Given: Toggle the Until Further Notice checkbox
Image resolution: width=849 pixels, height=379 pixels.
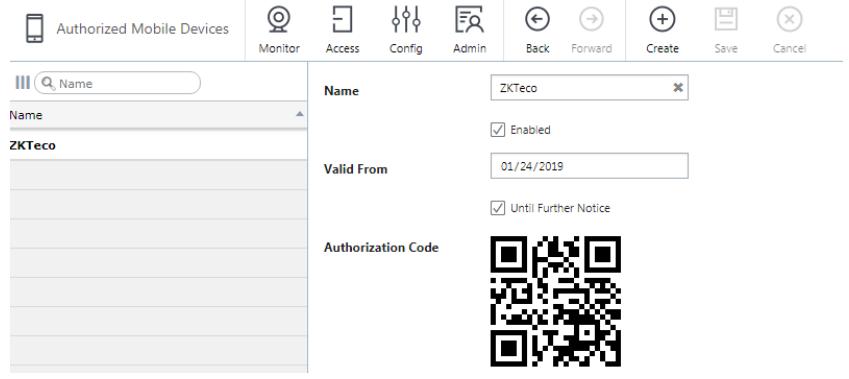Looking at the screenshot, I should [498, 208].
